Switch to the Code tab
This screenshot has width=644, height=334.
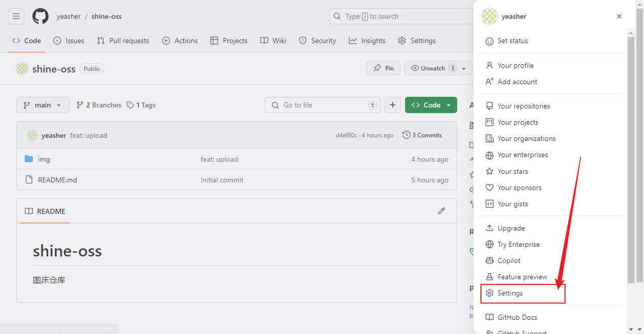coord(26,41)
